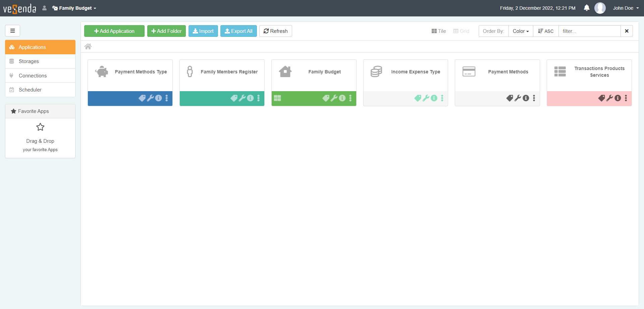The width and height of the screenshot is (644, 309).
Task: Switch to Grid view
Action: click(x=461, y=31)
